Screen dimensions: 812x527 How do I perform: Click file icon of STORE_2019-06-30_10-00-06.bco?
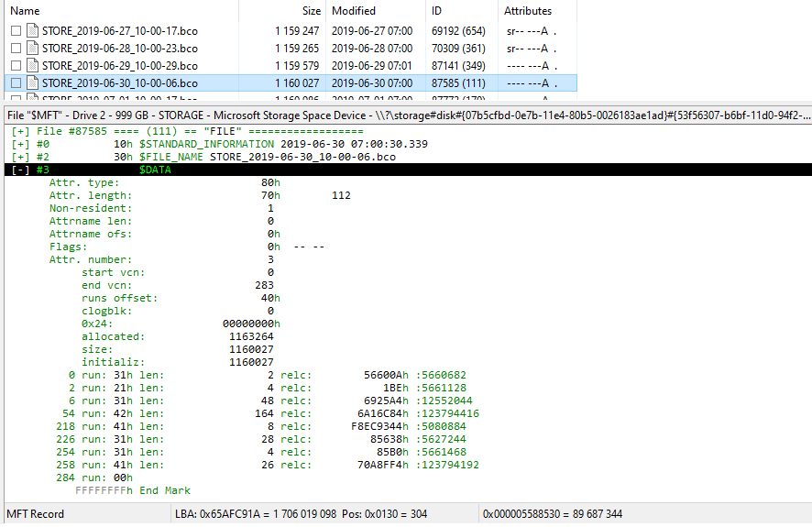[32, 82]
